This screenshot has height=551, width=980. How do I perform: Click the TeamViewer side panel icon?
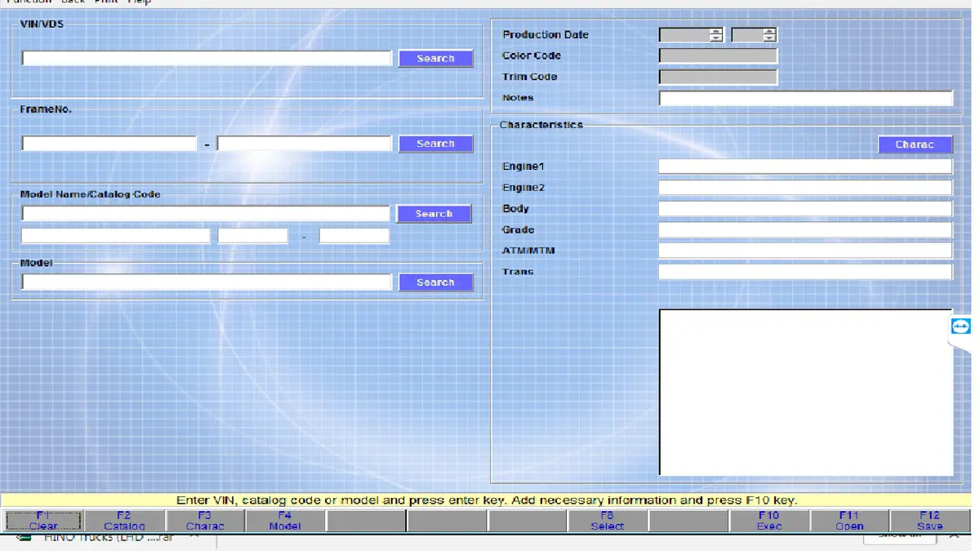coord(960,327)
